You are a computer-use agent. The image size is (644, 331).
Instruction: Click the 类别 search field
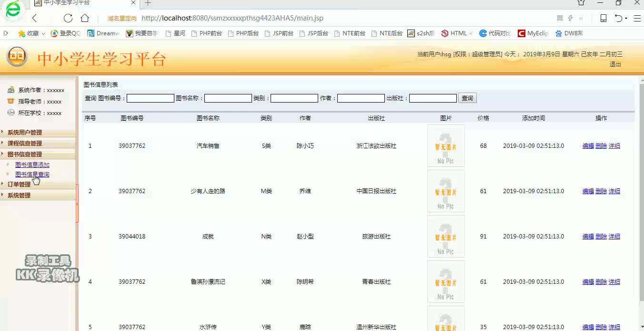(294, 98)
